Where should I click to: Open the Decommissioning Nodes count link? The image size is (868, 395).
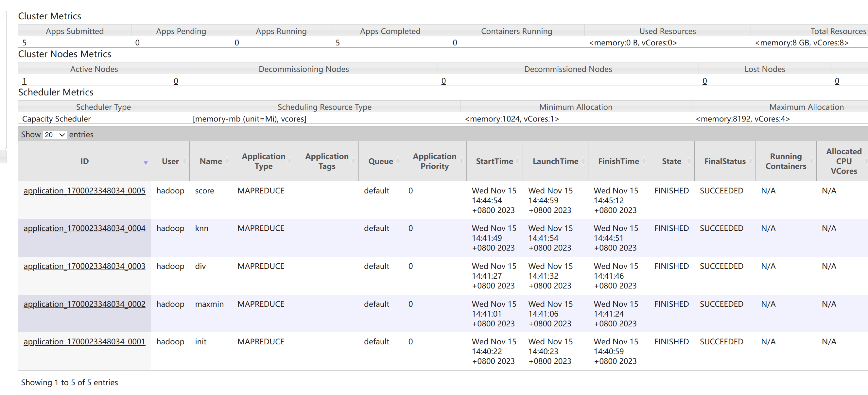[x=176, y=81]
